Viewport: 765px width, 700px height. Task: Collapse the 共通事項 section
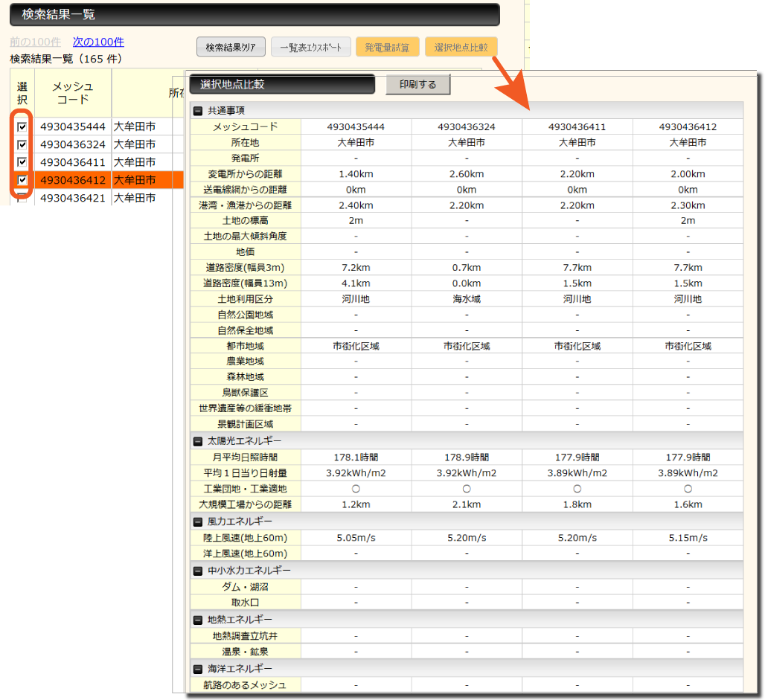198,111
